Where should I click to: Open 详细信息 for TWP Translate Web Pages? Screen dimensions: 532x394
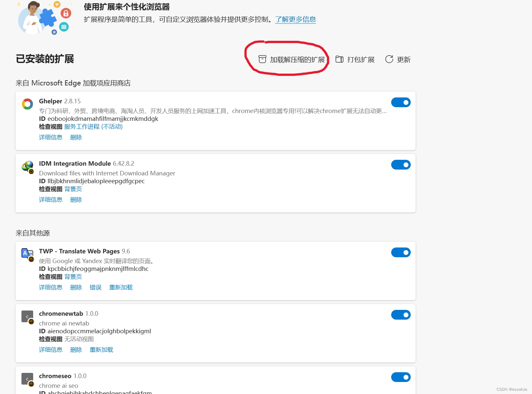coord(51,287)
